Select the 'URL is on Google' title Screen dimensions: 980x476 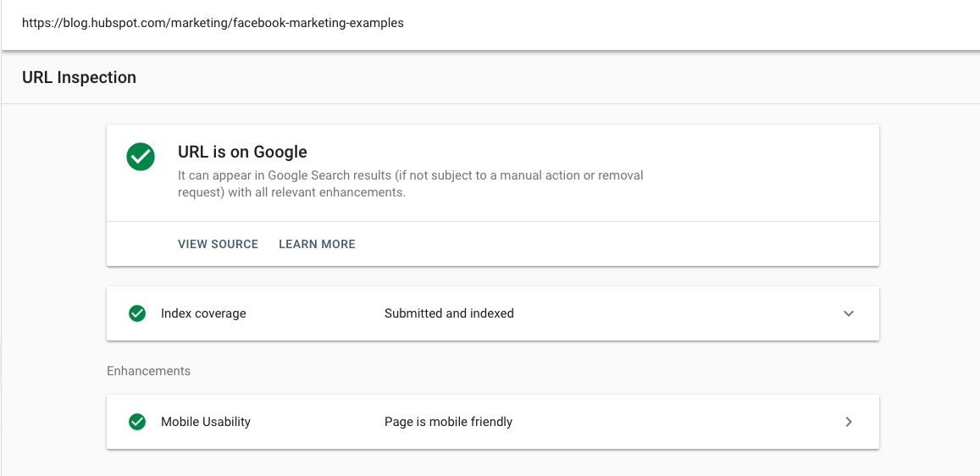tap(242, 152)
